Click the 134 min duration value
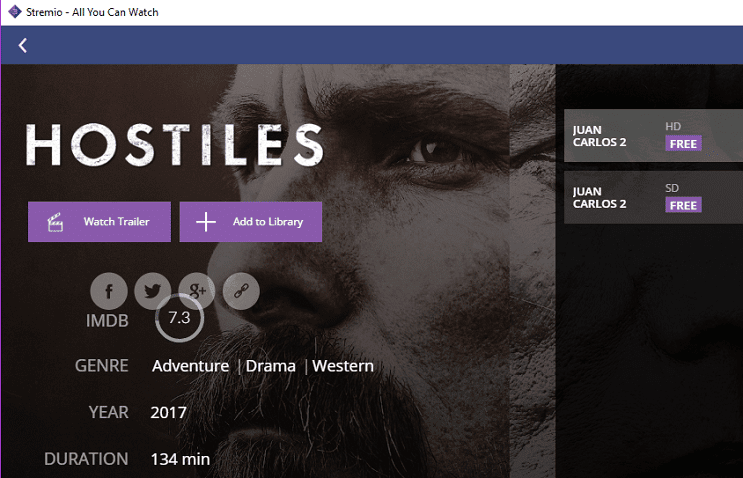Screen dimensions: 743x478 click(180, 459)
